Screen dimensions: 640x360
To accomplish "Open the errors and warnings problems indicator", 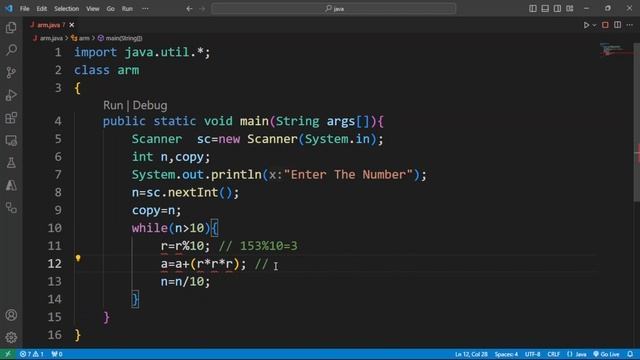I will pos(32,354).
